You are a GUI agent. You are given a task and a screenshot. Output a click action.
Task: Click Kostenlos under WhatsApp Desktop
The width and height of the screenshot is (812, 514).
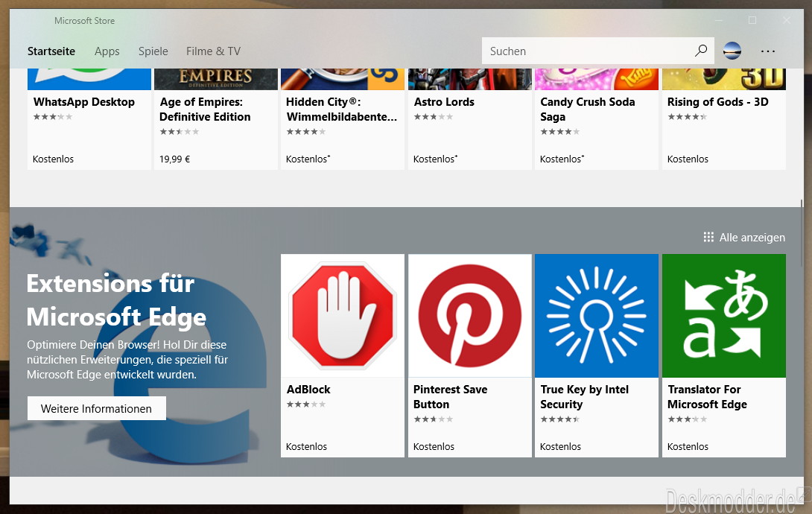pyautogui.click(x=53, y=159)
